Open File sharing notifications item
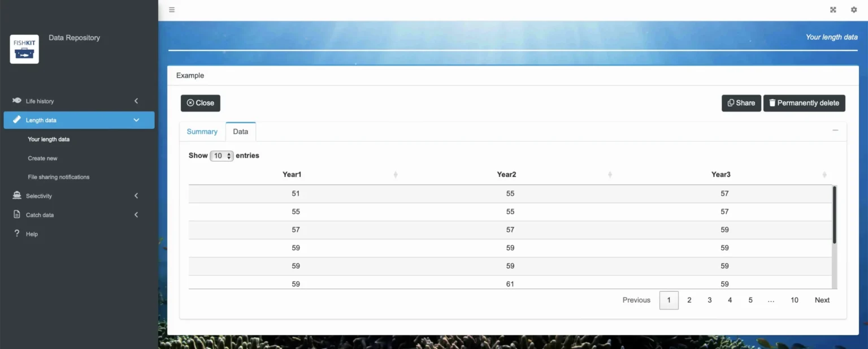Screen dimensions: 868x349 pos(59,177)
